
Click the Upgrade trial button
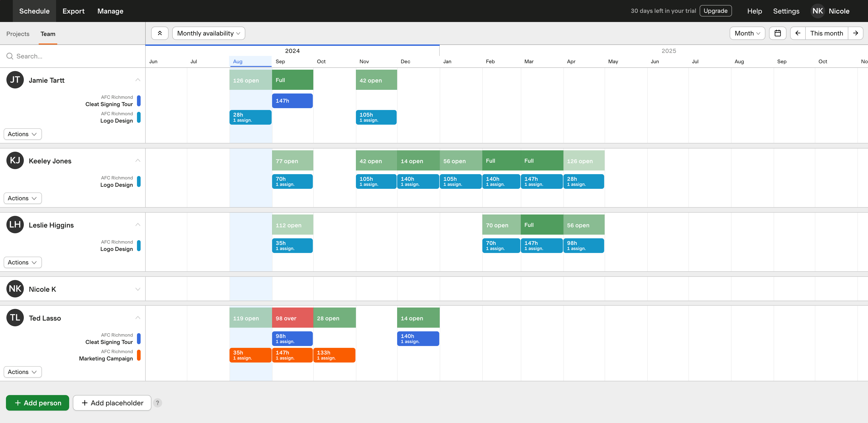716,11
